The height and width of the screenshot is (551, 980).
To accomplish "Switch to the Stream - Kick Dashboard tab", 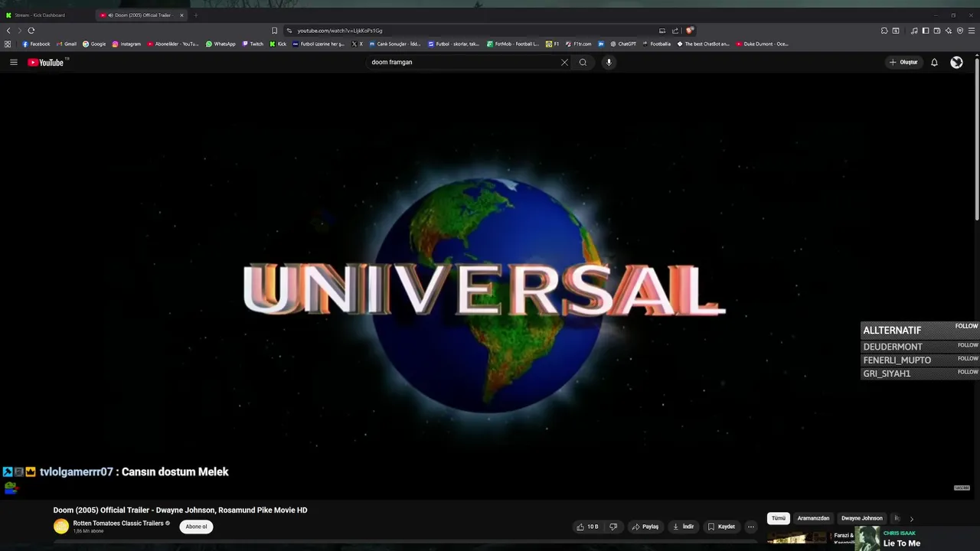I will click(46, 15).
